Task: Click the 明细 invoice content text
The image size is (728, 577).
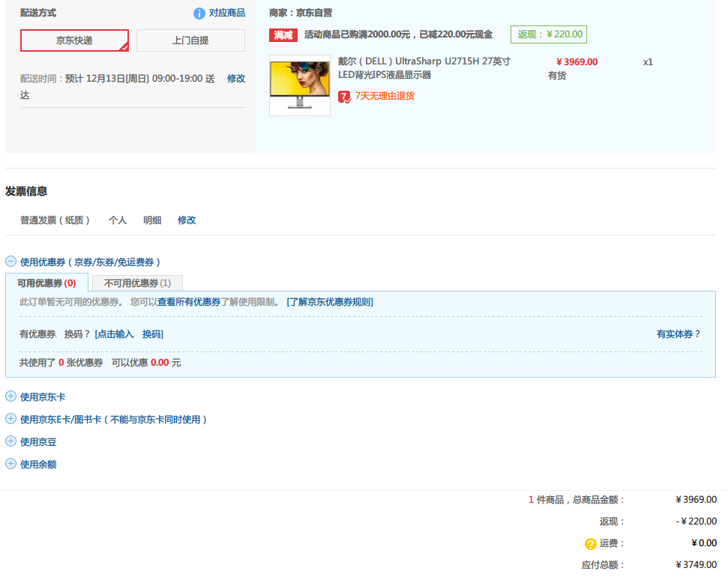Action: [151, 220]
